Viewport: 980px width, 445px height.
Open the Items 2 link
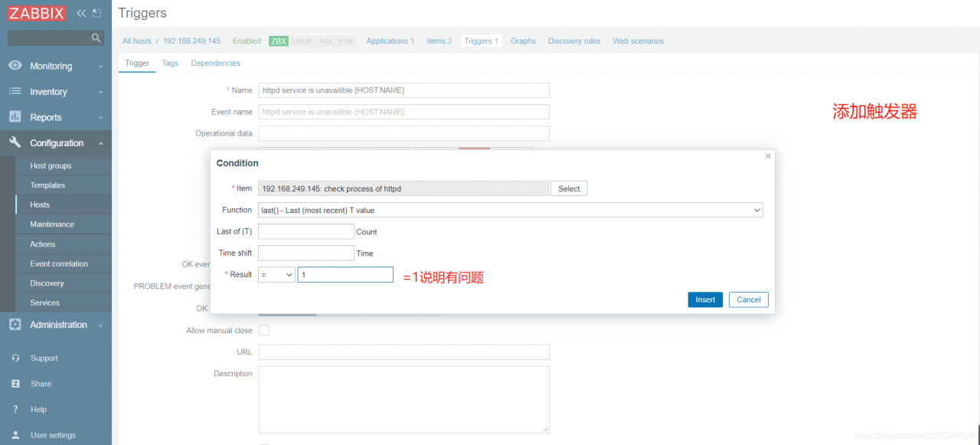click(439, 41)
